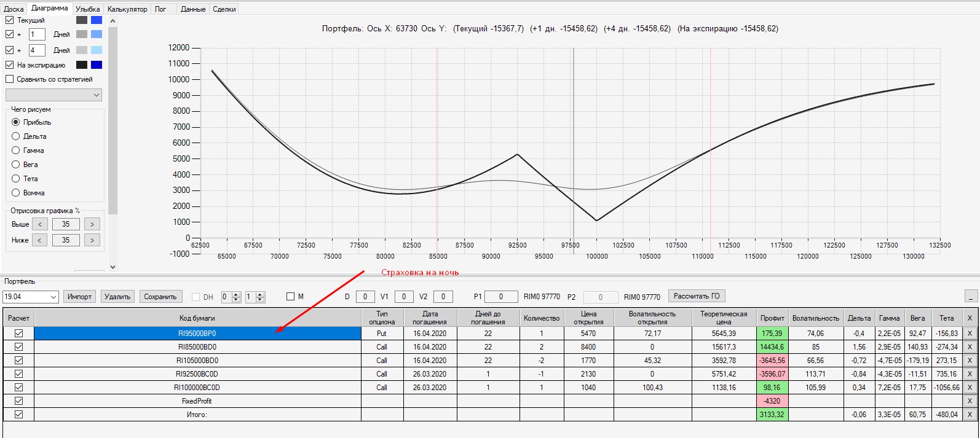Decrease the Выше percentage with left arrow
The height and width of the screenshot is (438, 980).
(40, 224)
